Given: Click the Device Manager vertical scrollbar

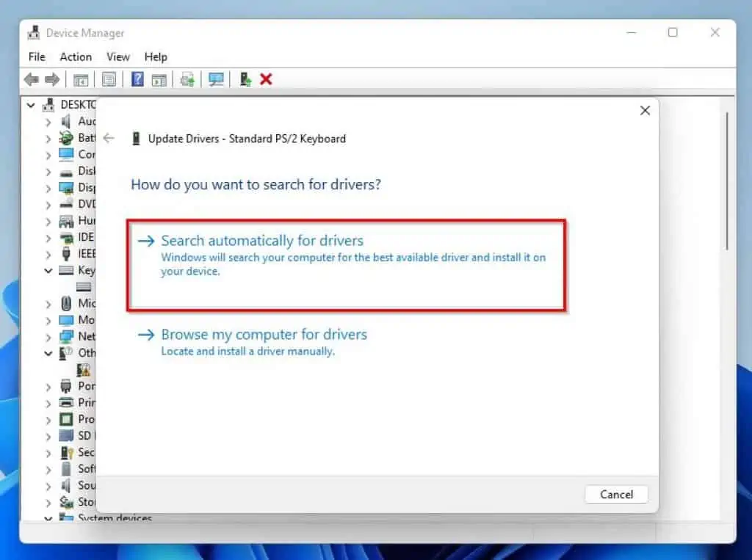Looking at the screenshot, I should point(727,181).
